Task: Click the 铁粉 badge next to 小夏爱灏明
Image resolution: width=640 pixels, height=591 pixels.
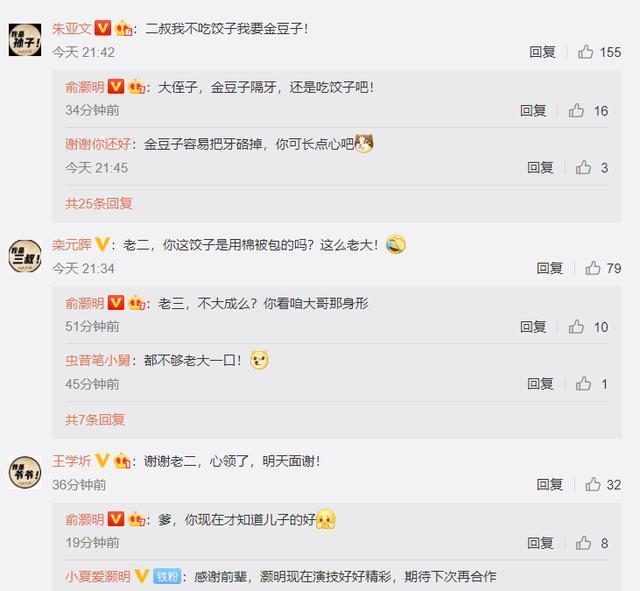Action: click(167, 576)
